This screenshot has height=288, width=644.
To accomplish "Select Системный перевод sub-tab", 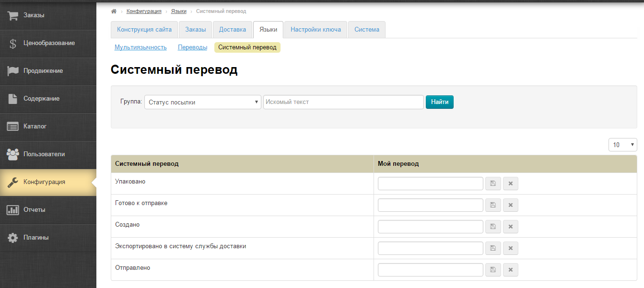I will tap(247, 47).
